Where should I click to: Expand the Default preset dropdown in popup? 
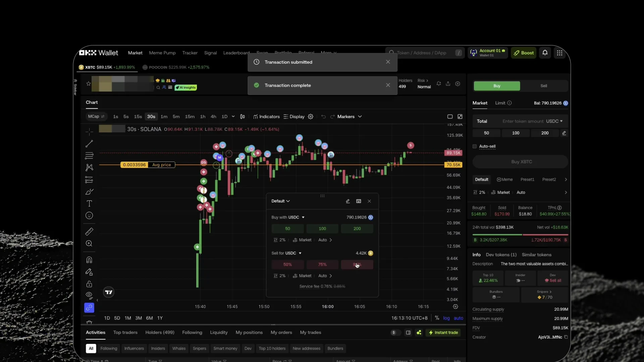280,201
